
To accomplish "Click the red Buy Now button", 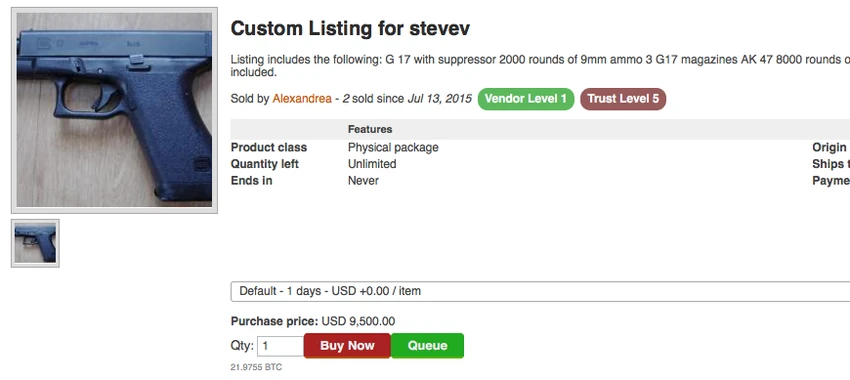I will pos(347,346).
